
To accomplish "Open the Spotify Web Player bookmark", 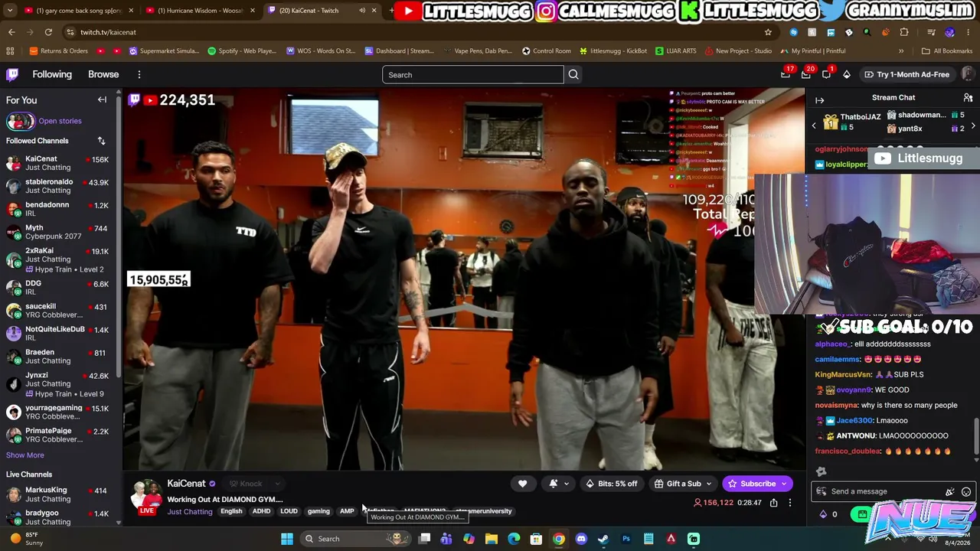I will coord(242,51).
